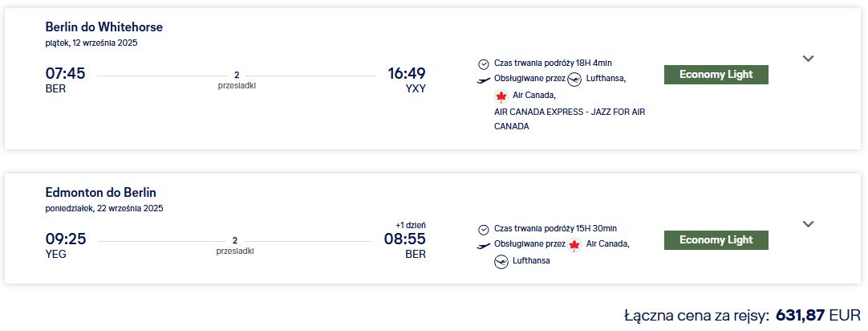This screenshot has width=868, height=331.
Task: Click the Berlin do Whitehorse heading
Action: pyautogui.click(x=104, y=27)
